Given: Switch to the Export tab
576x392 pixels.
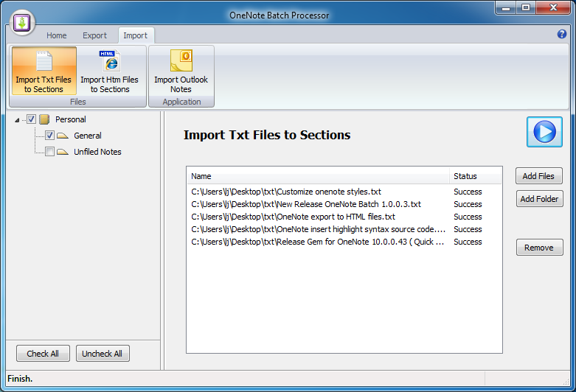Looking at the screenshot, I should 94,35.
